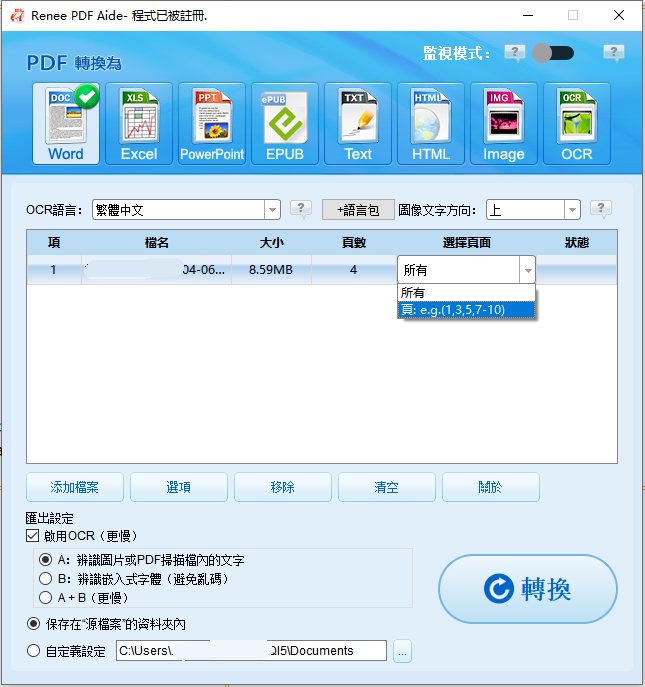Choose Text output format
This screenshot has width=645, height=687.
(x=358, y=124)
